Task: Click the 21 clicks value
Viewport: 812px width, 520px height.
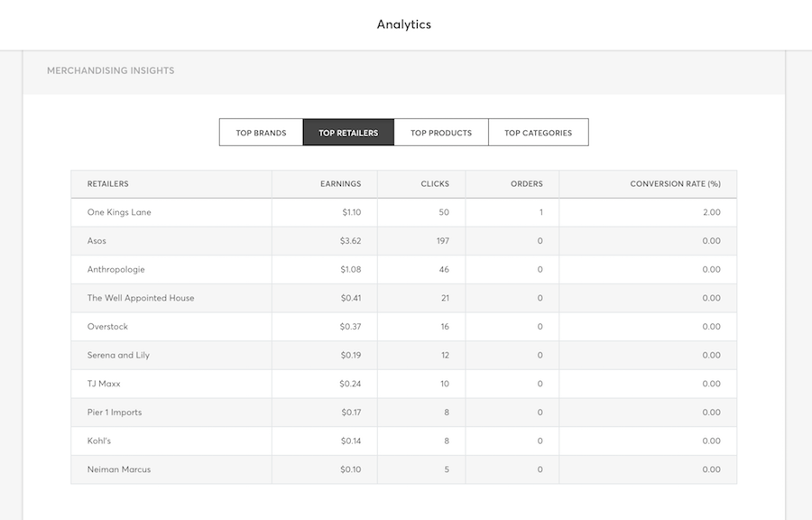Action: (446, 298)
